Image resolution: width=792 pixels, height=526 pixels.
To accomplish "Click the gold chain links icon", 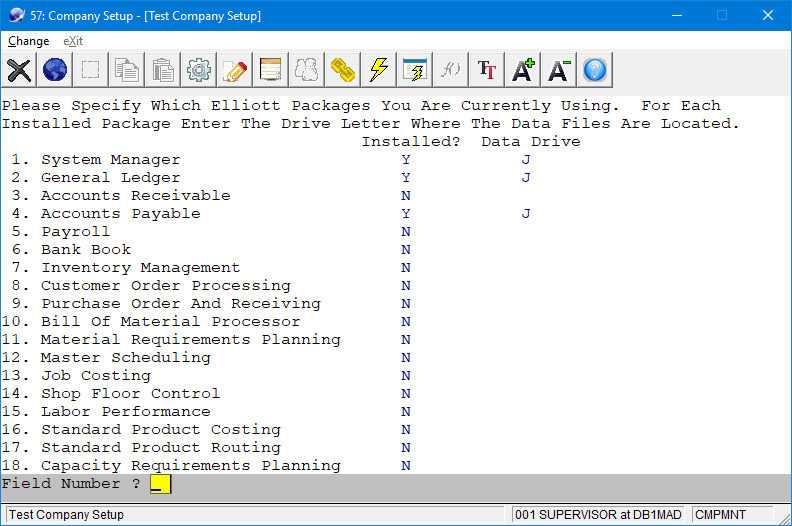I will click(x=343, y=70).
